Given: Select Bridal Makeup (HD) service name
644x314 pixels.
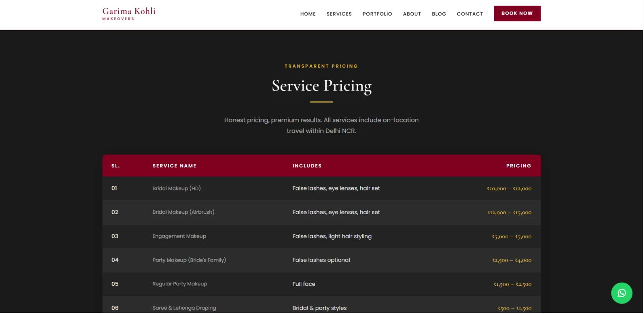Looking at the screenshot, I should 177,188.
